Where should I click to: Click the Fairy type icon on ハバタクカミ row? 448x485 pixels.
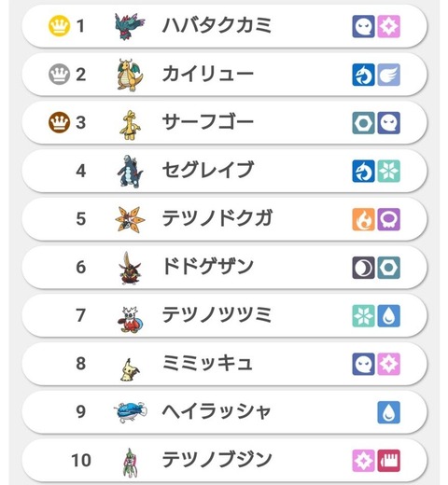click(x=388, y=26)
